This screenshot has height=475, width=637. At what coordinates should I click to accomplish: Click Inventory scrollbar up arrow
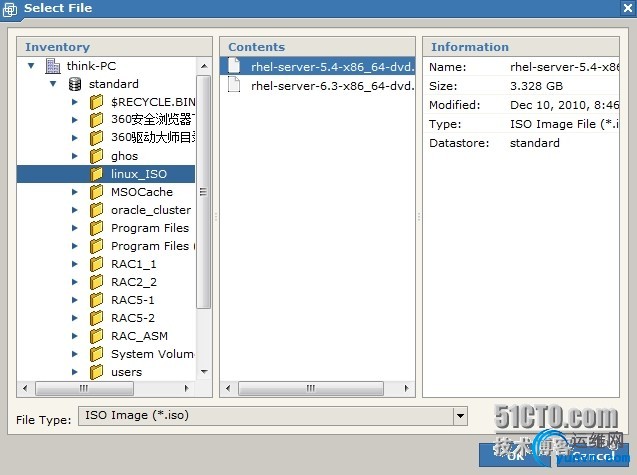pos(204,66)
